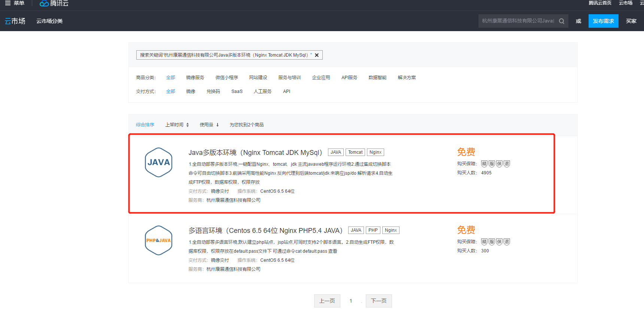
Task: Open the JAVA hexagon product icon
Action: pyautogui.click(x=158, y=162)
